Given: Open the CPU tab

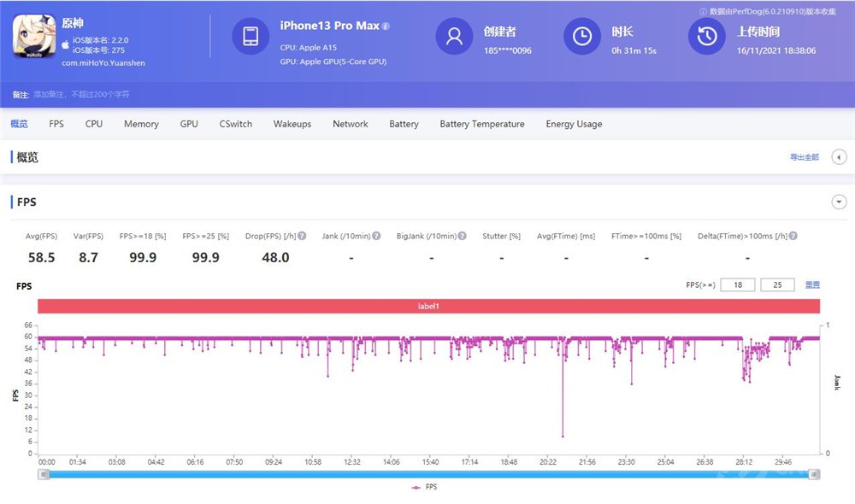Looking at the screenshot, I should (94, 124).
